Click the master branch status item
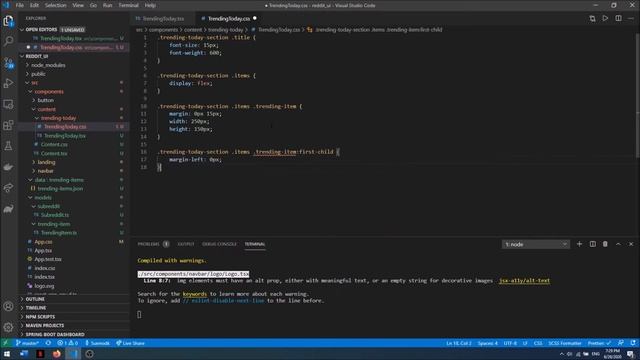The image size is (640, 360). click(x=27, y=343)
